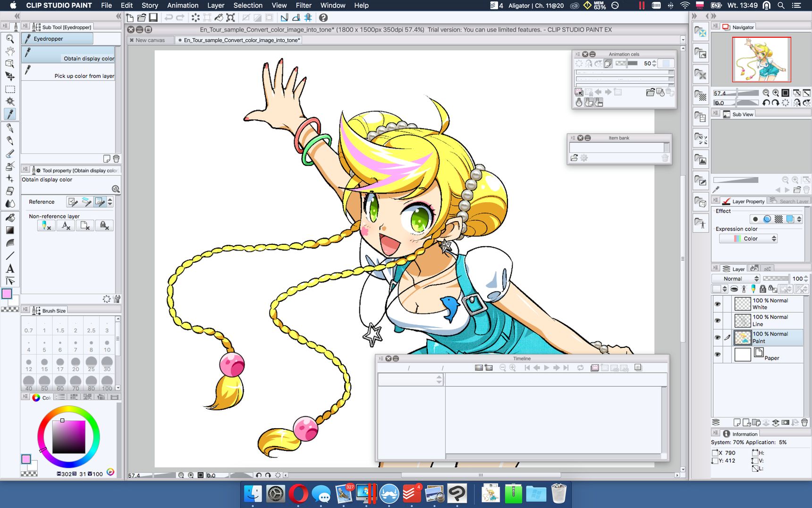The height and width of the screenshot is (508, 812).
Task: Toggle Lock layer icon in Layer panel
Action: (762, 289)
